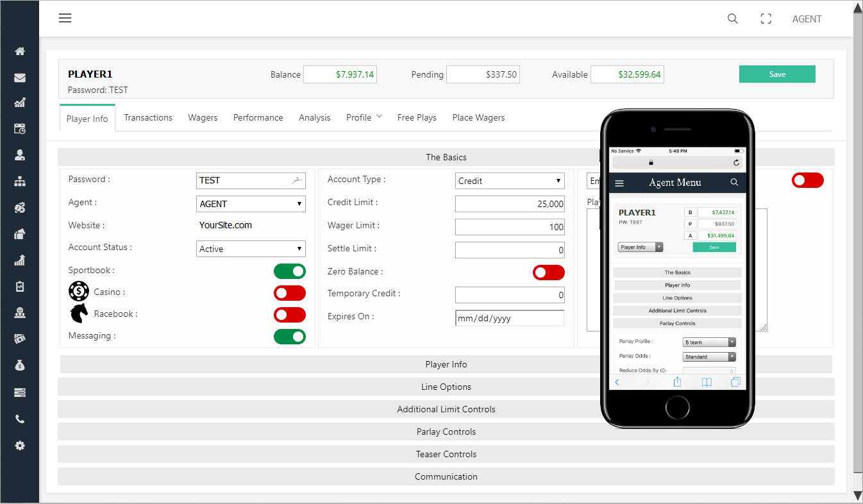Enable the Casino toggle
863x504 pixels.
[x=290, y=293]
